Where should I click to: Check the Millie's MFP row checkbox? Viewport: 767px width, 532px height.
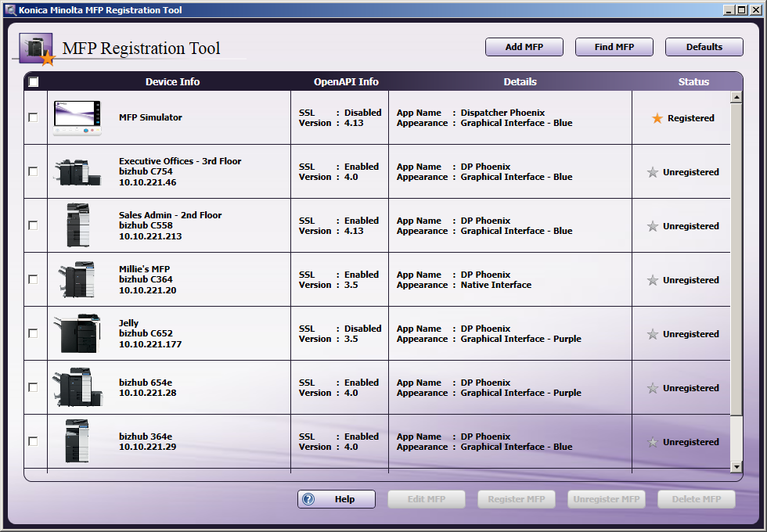pos(33,279)
